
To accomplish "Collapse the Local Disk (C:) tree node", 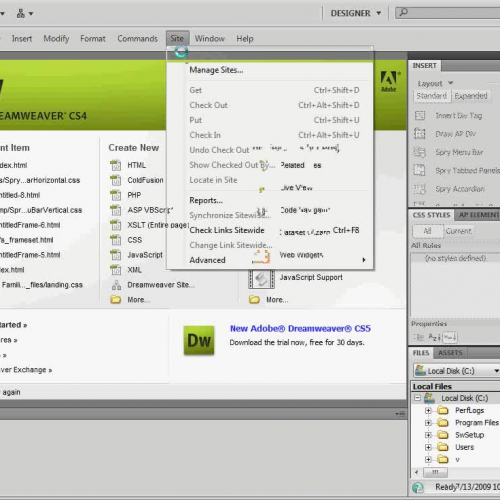I will point(417,398).
